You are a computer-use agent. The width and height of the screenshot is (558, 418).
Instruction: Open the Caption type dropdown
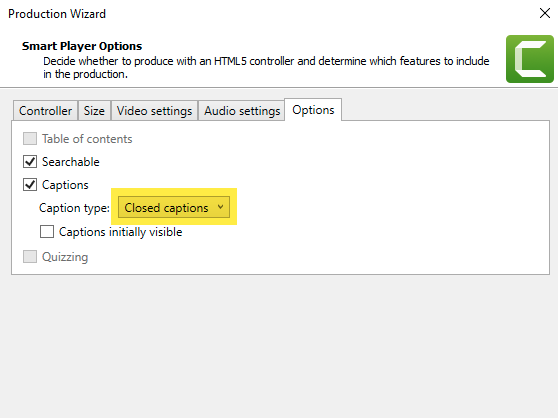[x=174, y=207]
